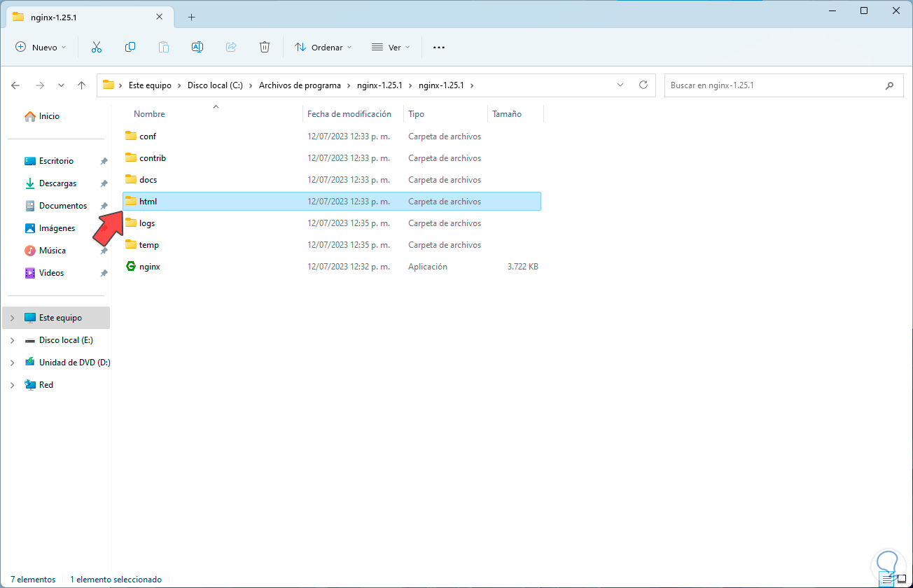Select Disco local (E:) in sidebar
The image size is (913, 588).
(66, 340)
